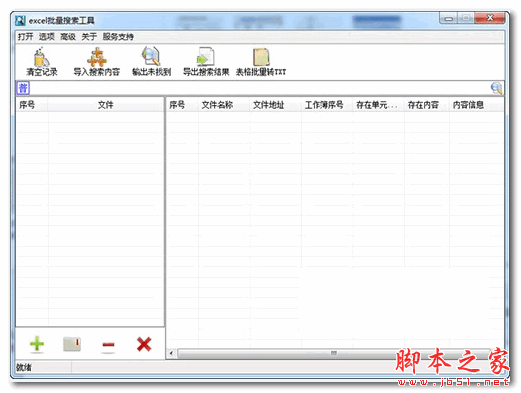Add a file with the green plus

pyautogui.click(x=37, y=344)
